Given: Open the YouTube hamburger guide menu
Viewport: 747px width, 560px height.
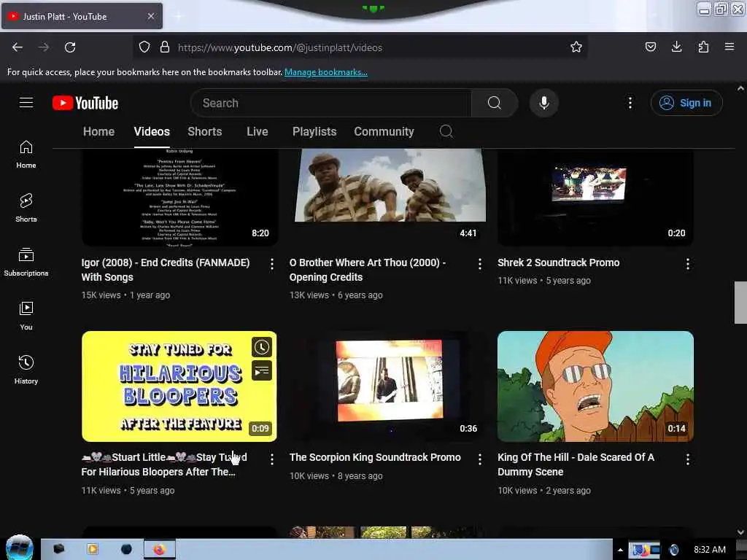Looking at the screenshot, I should pos(26,103).
